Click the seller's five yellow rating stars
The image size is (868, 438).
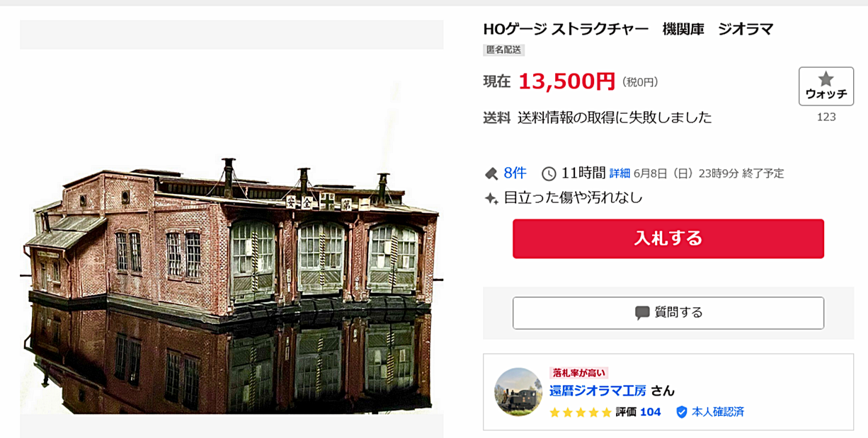pyautogui.click(x=581, y=412)
